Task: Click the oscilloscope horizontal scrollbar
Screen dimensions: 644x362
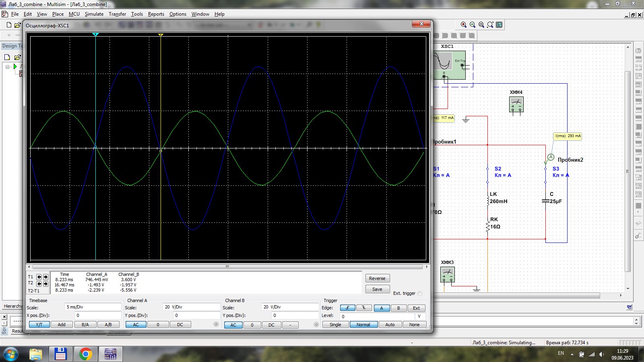Action: (227, 267)
